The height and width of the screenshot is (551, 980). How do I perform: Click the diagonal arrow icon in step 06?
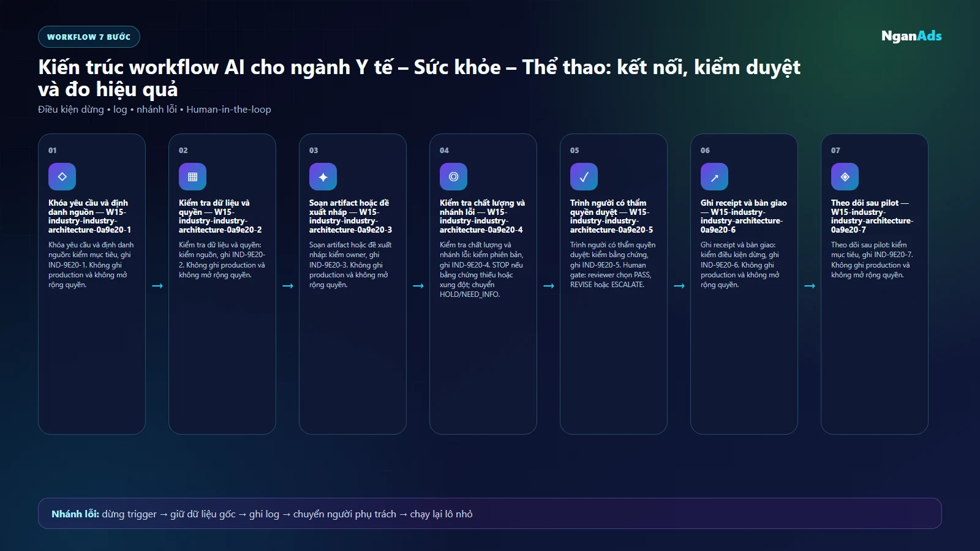[714, 177]
